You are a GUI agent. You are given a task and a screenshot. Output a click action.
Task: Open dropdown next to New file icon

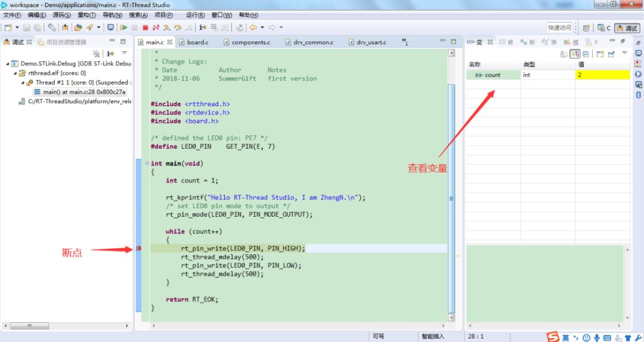17,27
